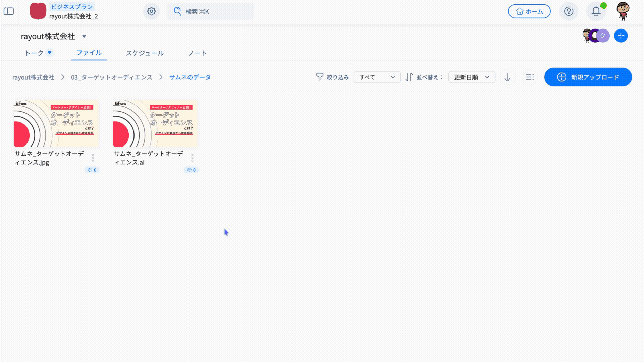Open settings gear icon
This screenshot has height=362, width=644.
tap(151, 11)
